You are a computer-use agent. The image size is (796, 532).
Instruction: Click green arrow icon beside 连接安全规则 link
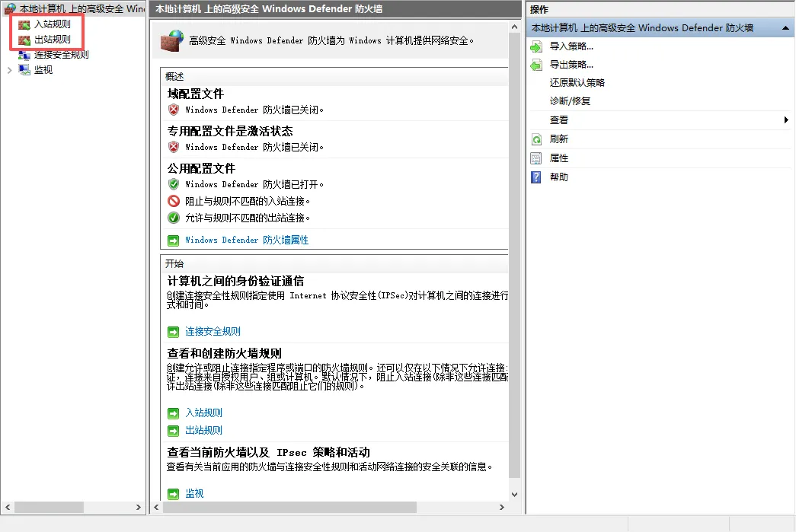[174, 332]
